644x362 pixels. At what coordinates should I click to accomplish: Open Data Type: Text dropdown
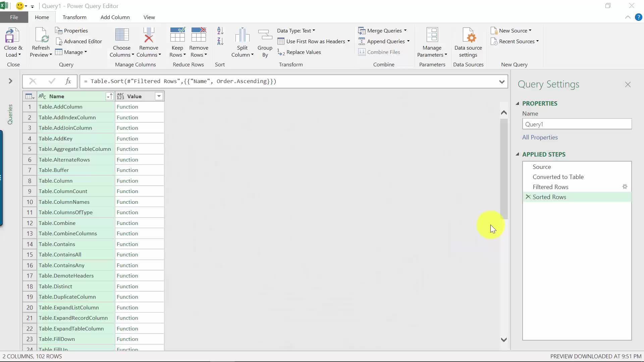[296, 31]
